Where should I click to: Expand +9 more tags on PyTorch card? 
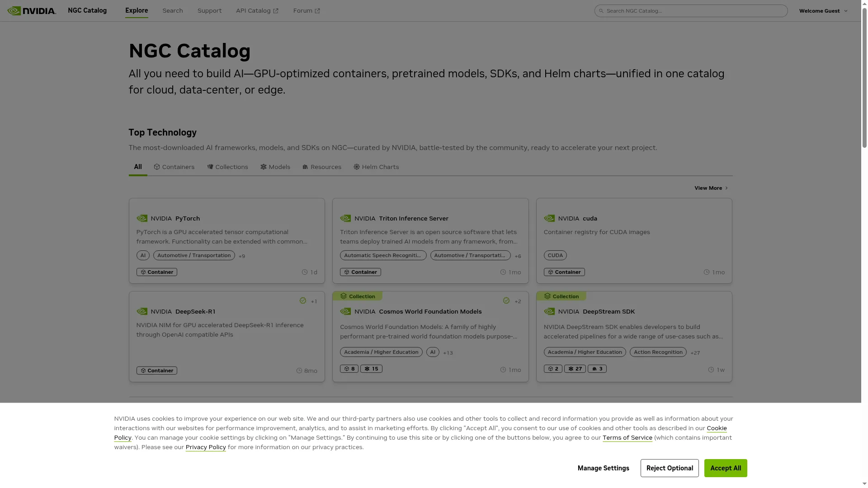coord(242,256)
